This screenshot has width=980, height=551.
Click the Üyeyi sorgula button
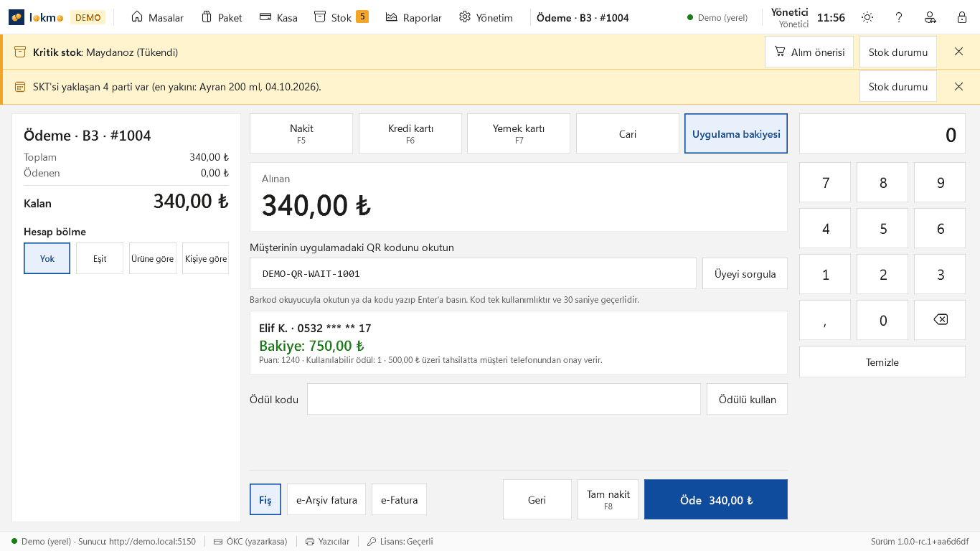pos(745,273)
